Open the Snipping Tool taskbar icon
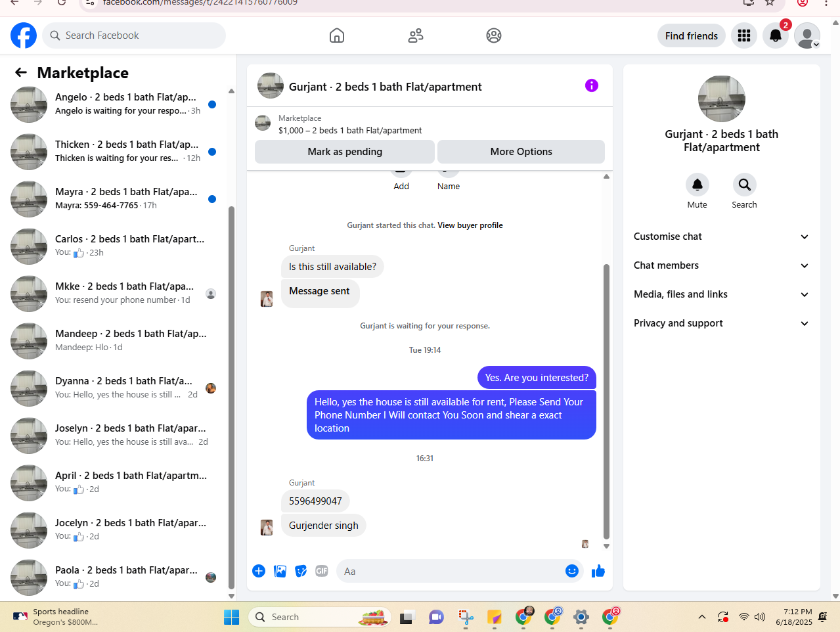 pyautogui.click(x=466, y=617)
